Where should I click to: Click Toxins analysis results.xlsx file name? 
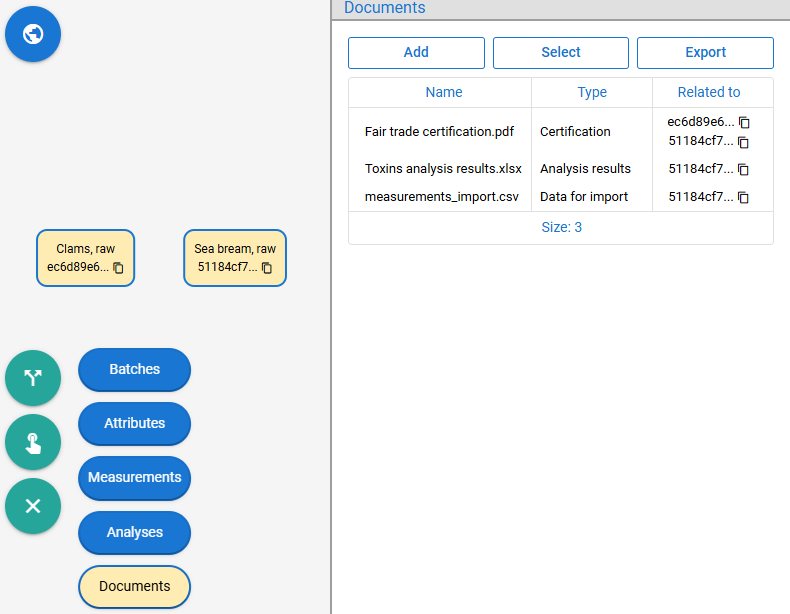(x=443, y=169)
